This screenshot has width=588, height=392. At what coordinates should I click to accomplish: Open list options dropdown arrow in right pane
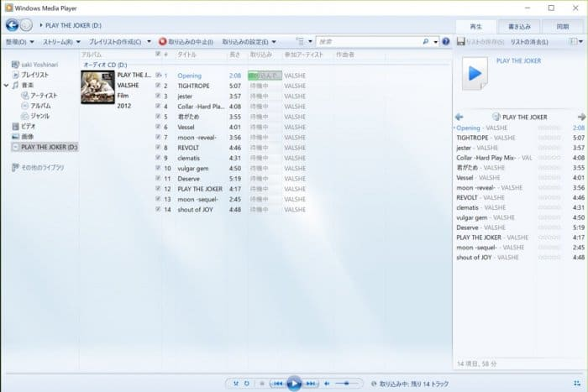tap(581, 42)
